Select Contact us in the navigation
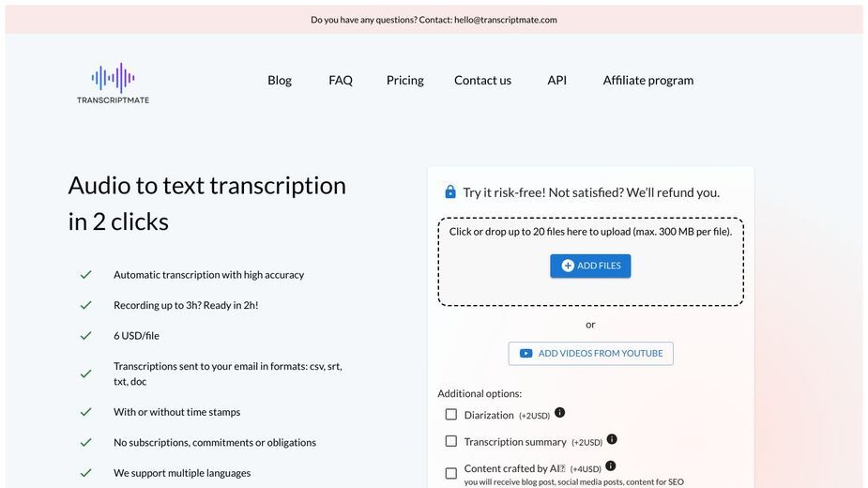Image resolution: width=868 pixels, height=488 pixels. click(482, 81)
